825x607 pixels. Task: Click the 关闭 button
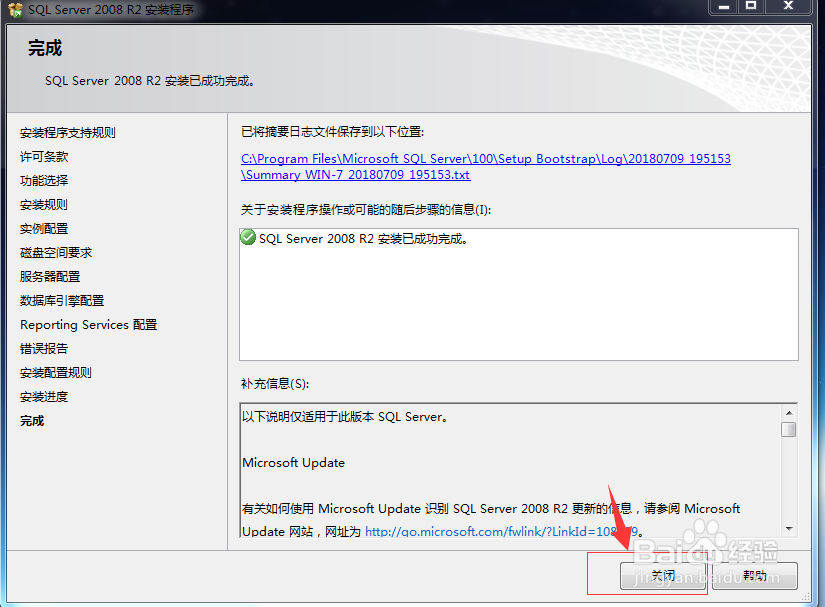point(662,575)
